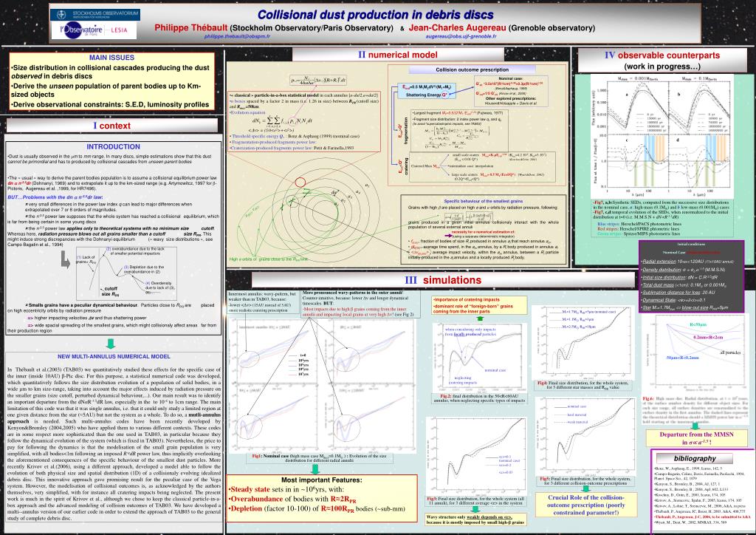Open the philippe.thebault@obspm.fr email link

[237, 36]
